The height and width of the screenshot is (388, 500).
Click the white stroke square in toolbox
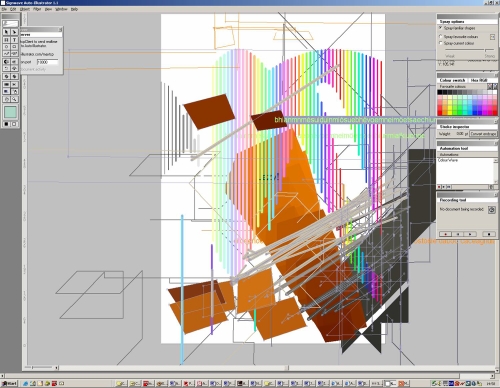[14, 124]
